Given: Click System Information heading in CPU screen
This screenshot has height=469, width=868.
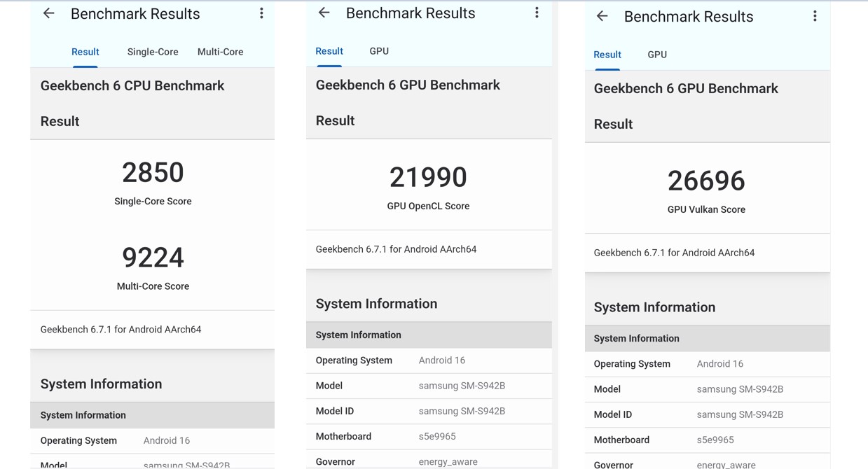Looking at the screenshot, I should point(101,384).
